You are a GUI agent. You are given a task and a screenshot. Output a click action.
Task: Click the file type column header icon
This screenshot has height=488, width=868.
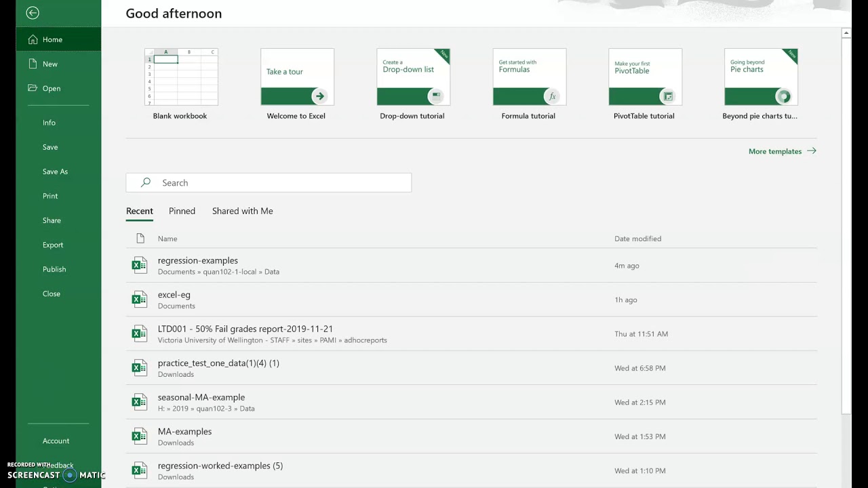(x=140, y=239)
